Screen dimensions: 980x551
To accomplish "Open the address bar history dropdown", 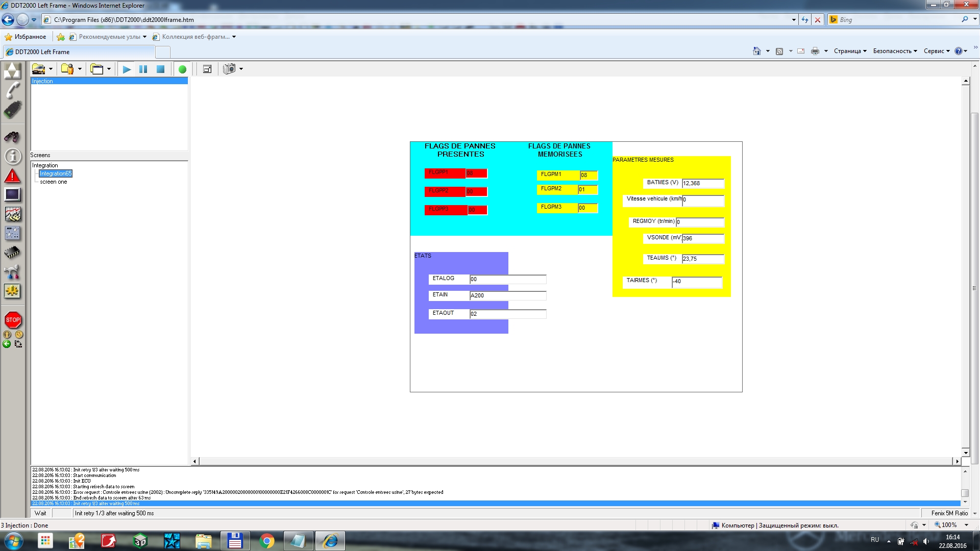I will tap(794, 20).
